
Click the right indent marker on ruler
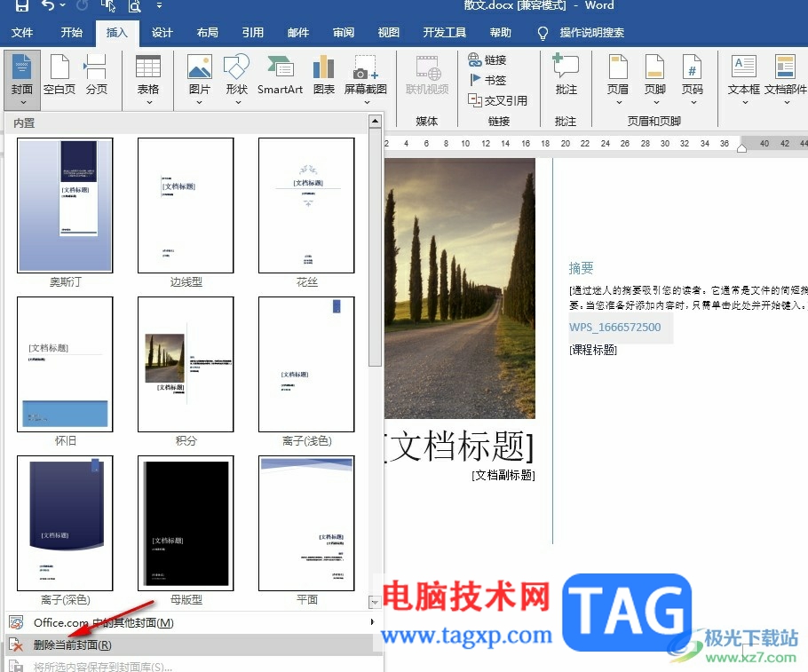click(741, 148)
